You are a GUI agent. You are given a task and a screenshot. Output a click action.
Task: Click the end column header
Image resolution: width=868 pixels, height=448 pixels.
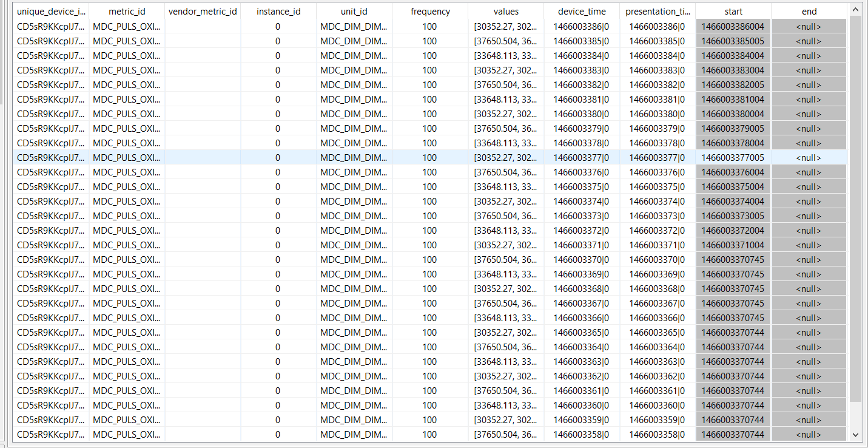pos(809,12)
